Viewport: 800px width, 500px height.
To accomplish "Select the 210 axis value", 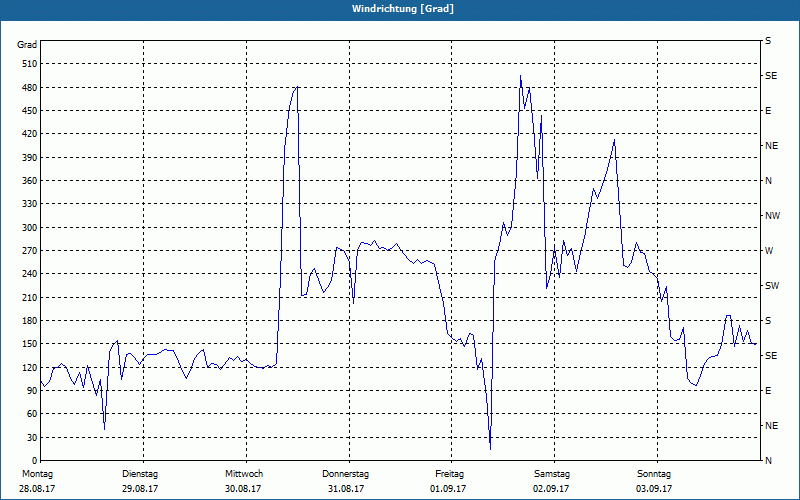I will [30, 297].
